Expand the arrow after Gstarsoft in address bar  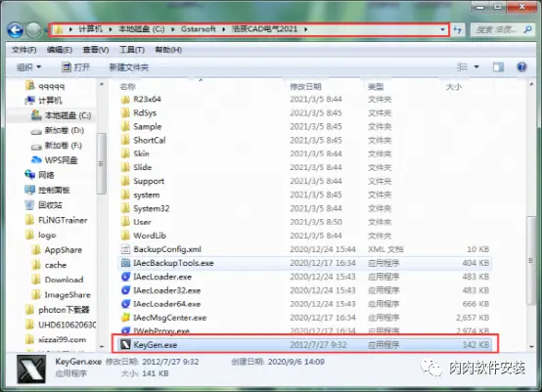point(223,29)
